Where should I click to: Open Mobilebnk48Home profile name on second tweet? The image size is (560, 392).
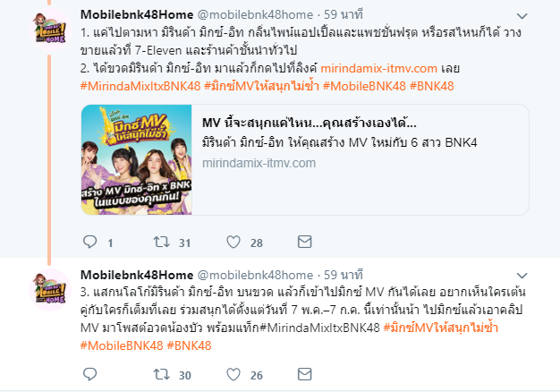137,275
